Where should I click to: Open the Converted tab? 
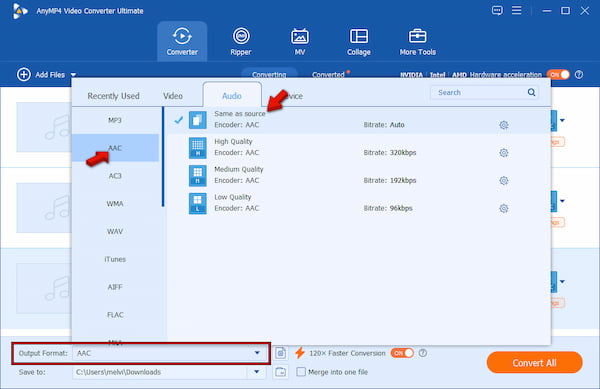tap(328, 75)
